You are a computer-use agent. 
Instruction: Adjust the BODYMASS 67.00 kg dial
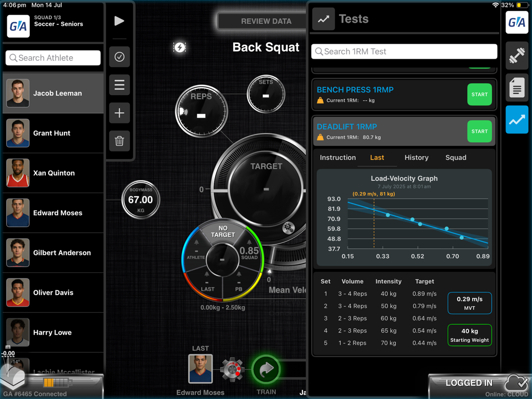[x=141, y=199]
